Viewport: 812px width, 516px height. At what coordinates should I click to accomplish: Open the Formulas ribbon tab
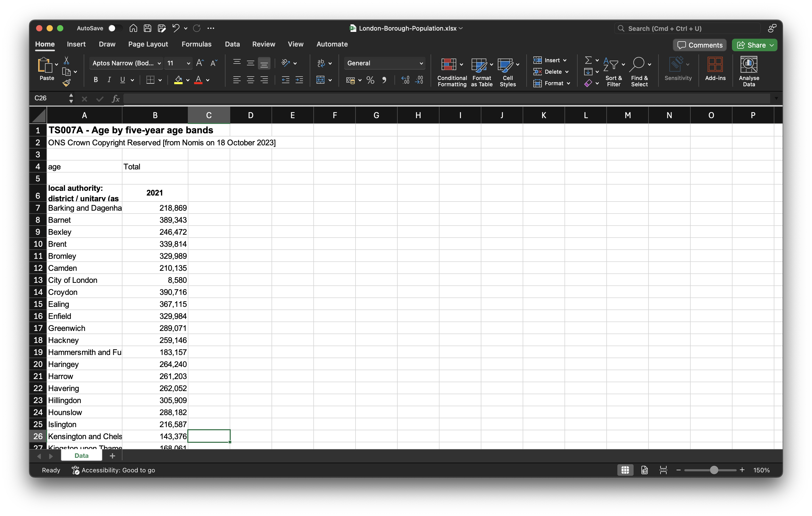(196, 44)
